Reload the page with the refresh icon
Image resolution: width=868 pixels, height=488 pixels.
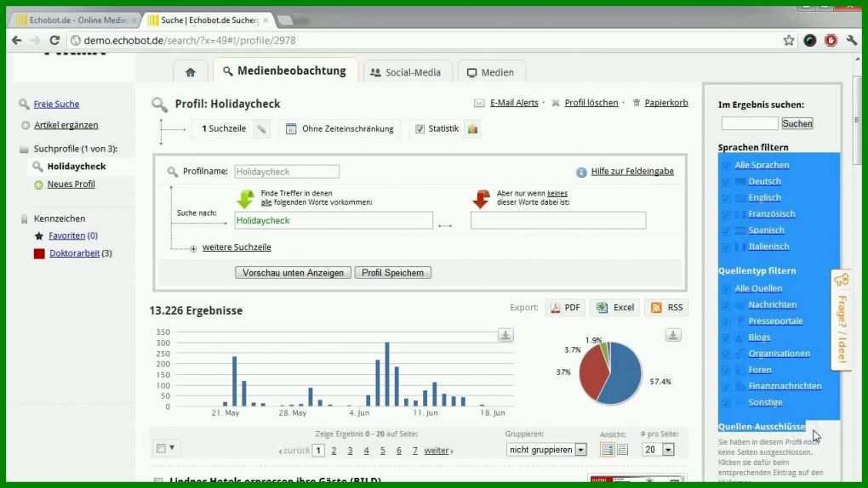click(x=54, y=41)
